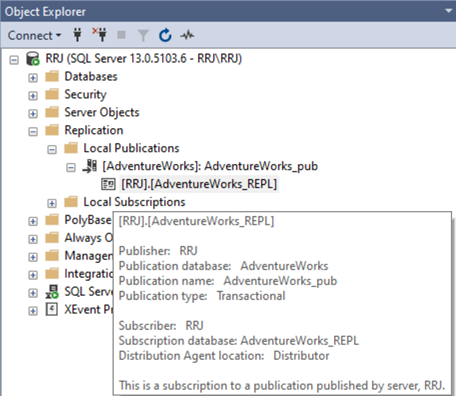Expand the Integration Services folder
The image size is (456, 396).
point(33,275)
